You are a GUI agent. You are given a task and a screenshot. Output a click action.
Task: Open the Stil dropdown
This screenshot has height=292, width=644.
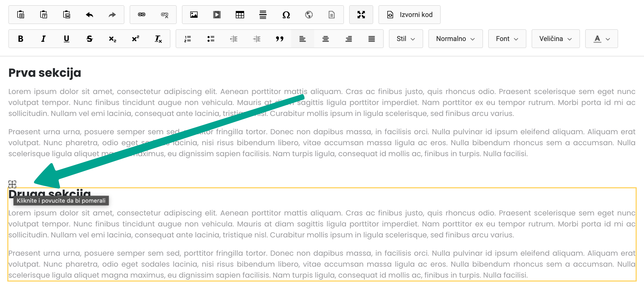[405, 39]
